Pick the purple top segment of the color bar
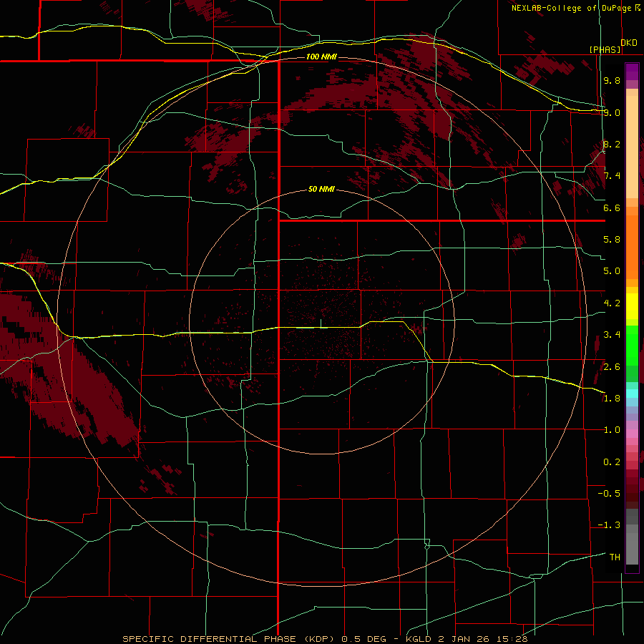The width and height of the screenshot is (644, 644). coord(632,72)
